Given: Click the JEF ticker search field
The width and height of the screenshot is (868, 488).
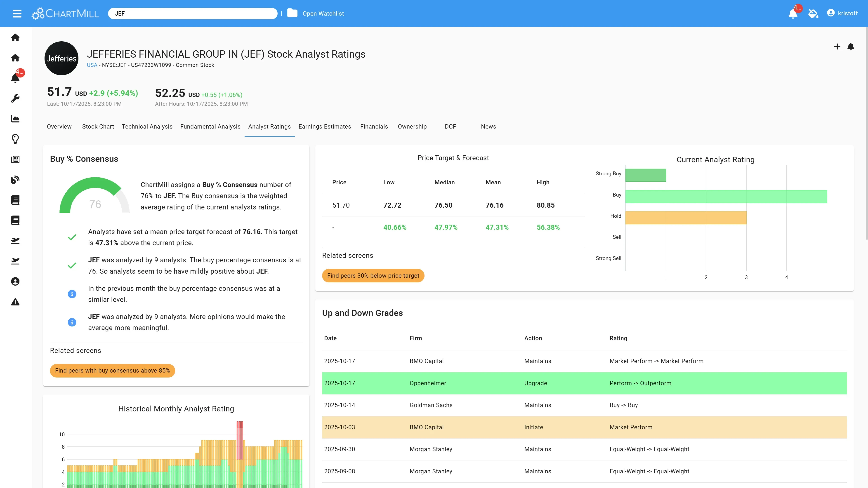Looking at the screenshot, I should [192, 14].
